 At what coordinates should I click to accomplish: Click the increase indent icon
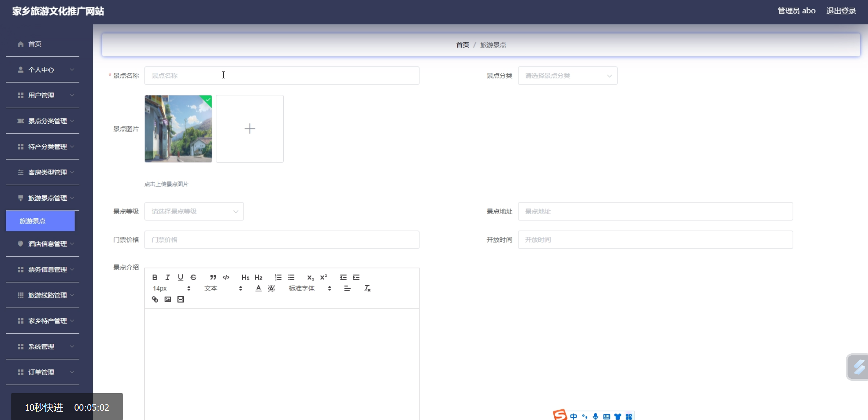click(356, 277)
